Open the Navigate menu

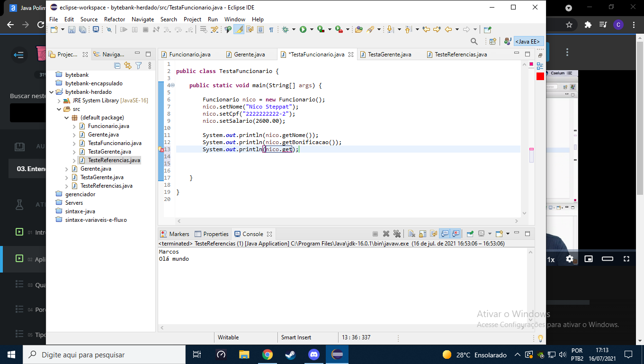coord(143,19)
